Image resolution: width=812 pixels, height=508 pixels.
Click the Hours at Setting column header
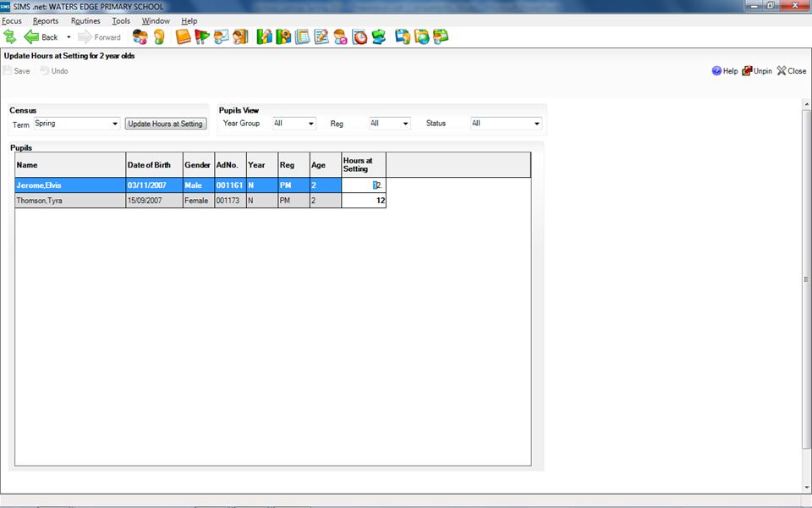coord(364,165)
